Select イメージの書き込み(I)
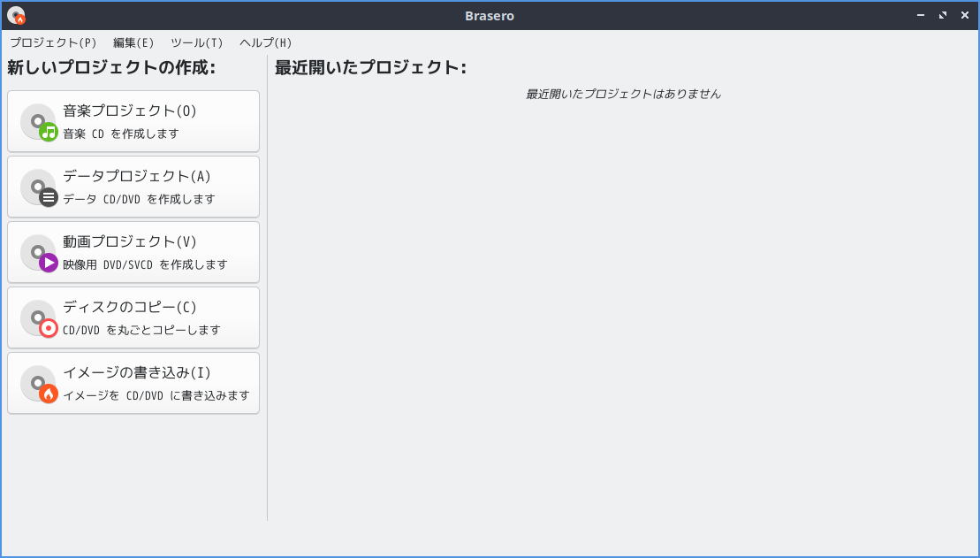The width and height of the screenshot is (980, 558). [133, 383]
